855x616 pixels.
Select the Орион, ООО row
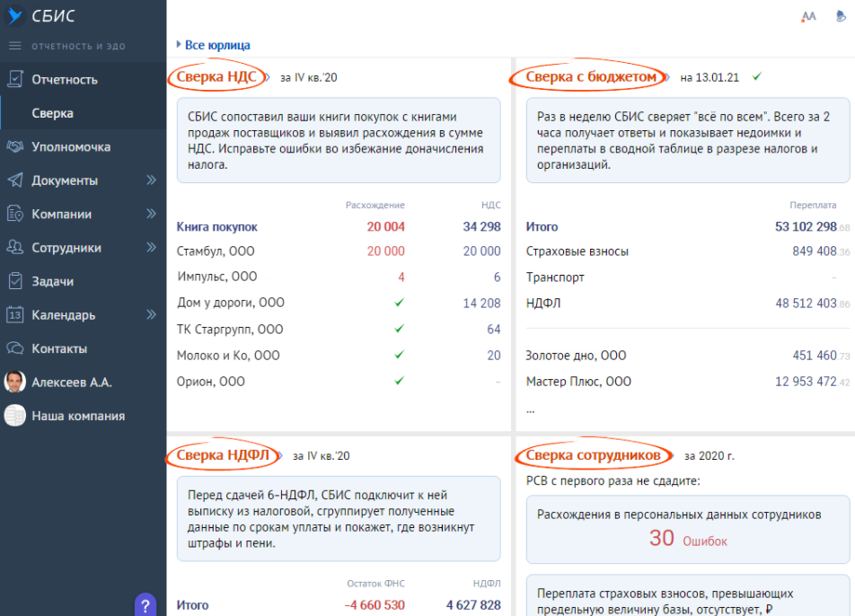(338, 381)
